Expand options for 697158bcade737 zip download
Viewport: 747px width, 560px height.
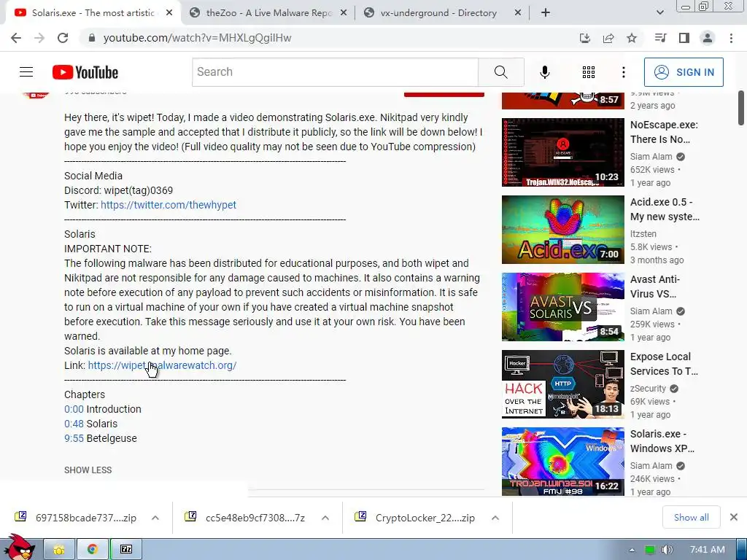click(155, 518)
